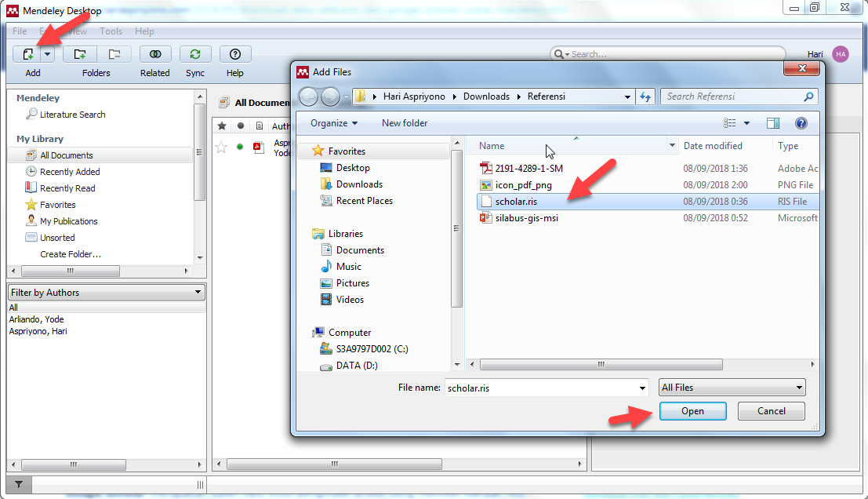868x499 pixels.
Task: Click the create new folder icon in toolbar
Action: click(79, 54)
